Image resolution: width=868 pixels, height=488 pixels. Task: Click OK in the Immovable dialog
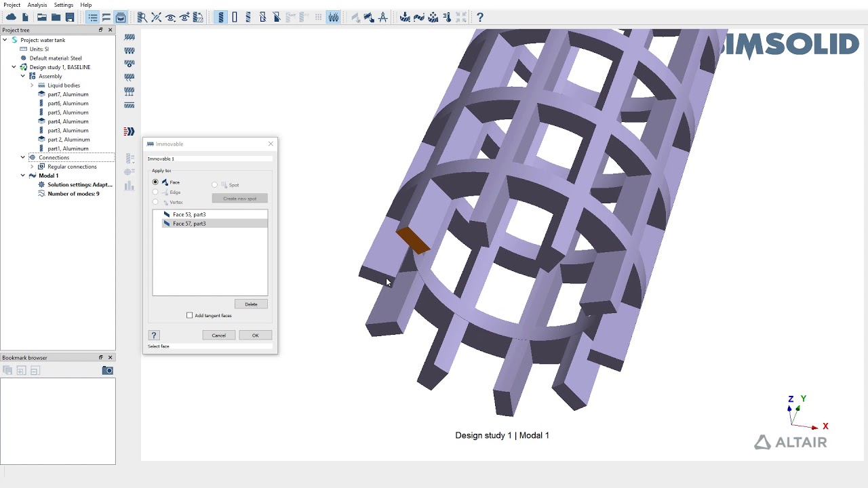(x=255, y=335)
